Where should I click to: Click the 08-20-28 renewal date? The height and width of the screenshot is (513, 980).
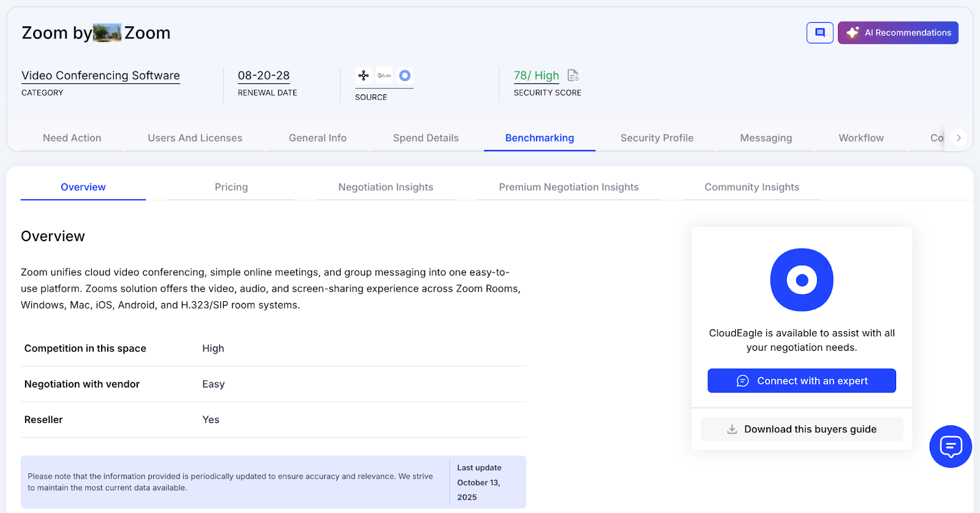263,75
